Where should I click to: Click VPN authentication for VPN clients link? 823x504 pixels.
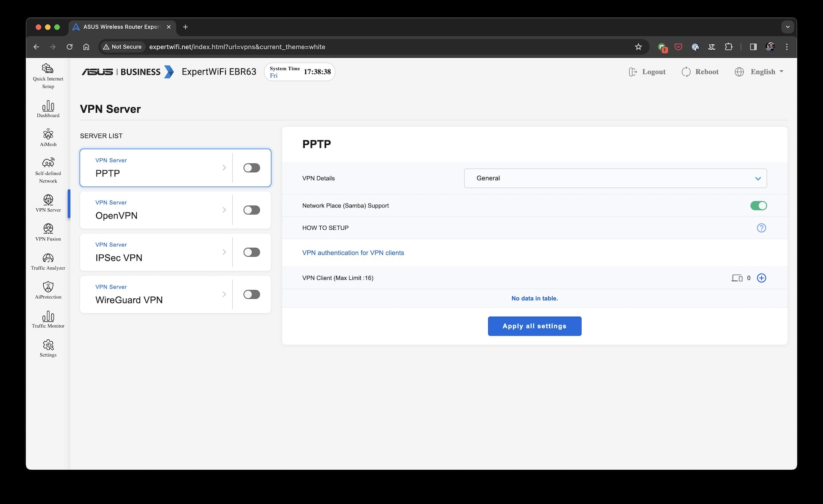click(353, 252)
